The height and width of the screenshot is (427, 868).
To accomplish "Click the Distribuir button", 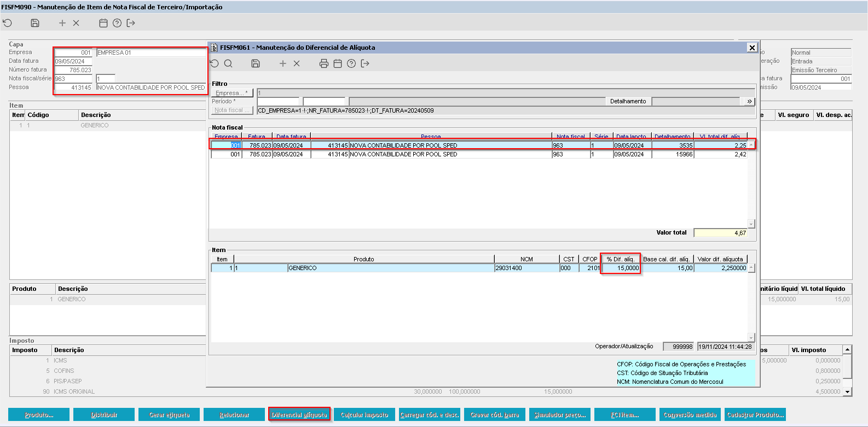I will pos(104,415).
